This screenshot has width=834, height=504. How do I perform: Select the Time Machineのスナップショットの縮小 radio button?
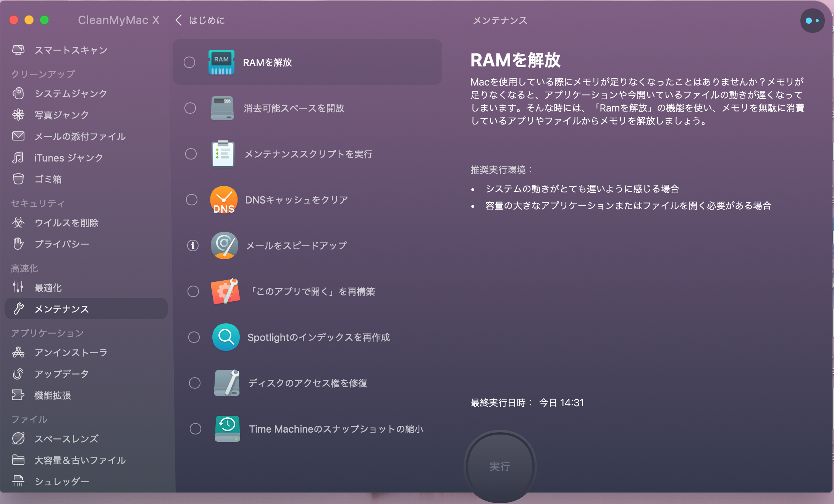click(196, 429)
